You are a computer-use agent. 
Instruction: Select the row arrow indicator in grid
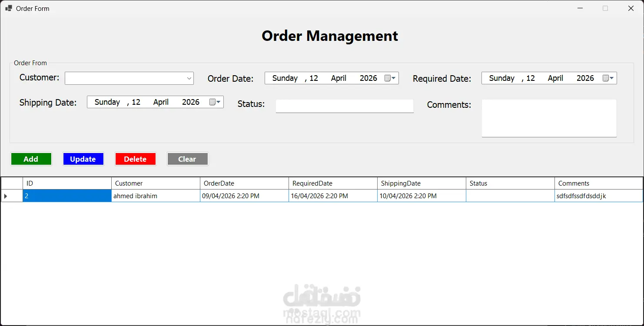[x=6, y=196]
